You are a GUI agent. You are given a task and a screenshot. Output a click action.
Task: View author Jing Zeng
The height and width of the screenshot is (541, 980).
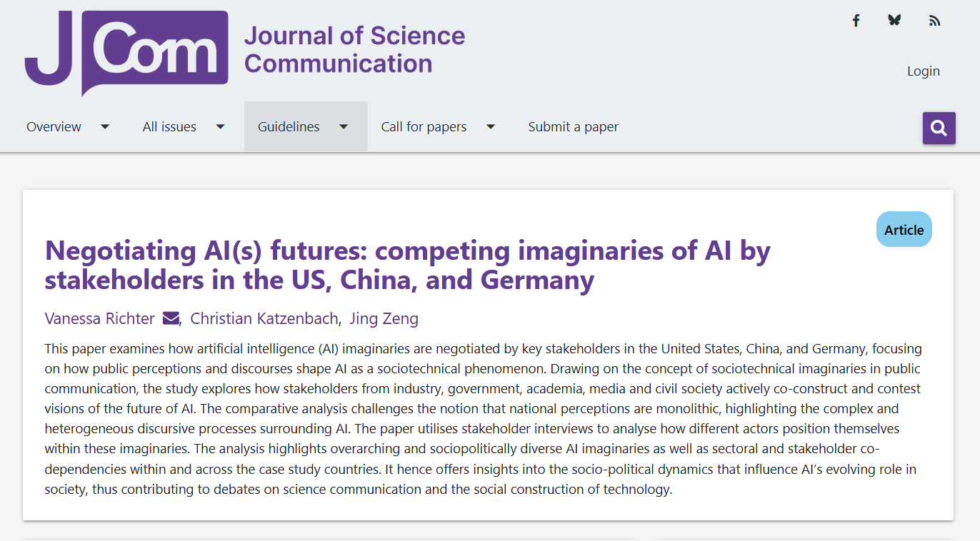[384, 318]
